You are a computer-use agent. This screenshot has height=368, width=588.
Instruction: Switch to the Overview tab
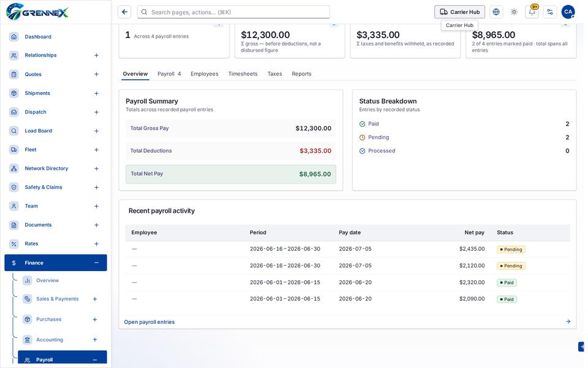click(x=135, y=74)
